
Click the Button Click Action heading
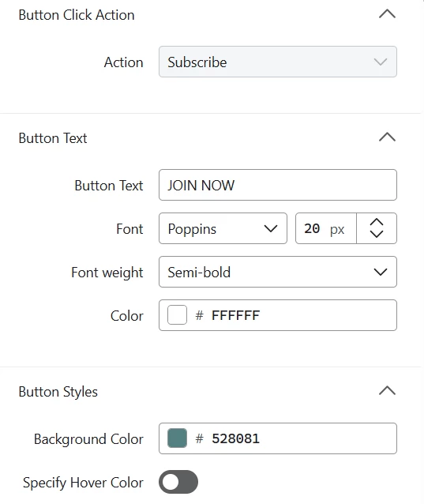pyautogui.click(x=77, y=15)
